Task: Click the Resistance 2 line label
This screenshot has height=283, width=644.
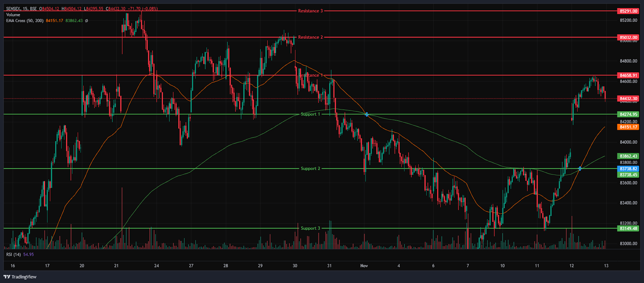Action: tap(310, 37)
